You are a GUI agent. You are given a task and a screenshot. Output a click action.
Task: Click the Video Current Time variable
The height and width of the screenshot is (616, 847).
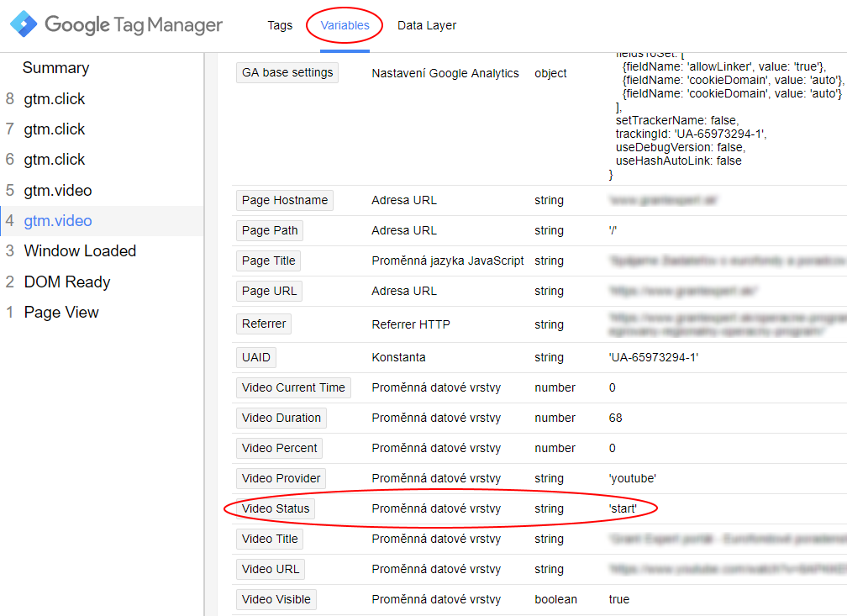click(293, 387)
